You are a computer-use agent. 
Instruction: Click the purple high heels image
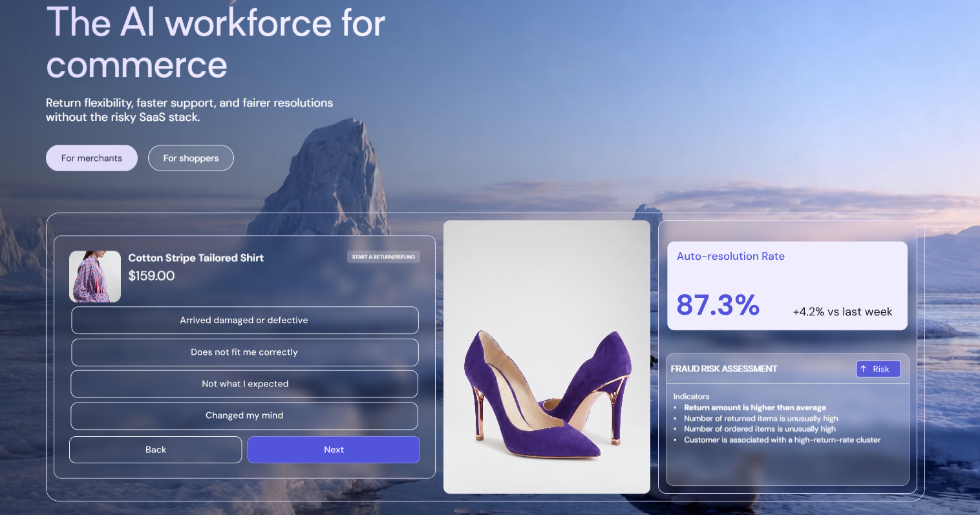[x=547, y=357]
